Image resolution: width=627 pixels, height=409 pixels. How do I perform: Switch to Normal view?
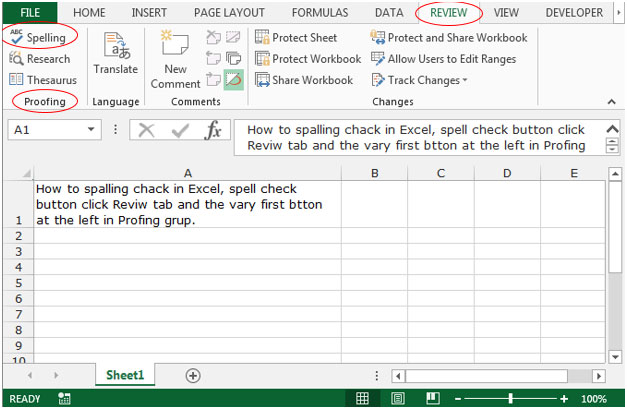(362, 398)
